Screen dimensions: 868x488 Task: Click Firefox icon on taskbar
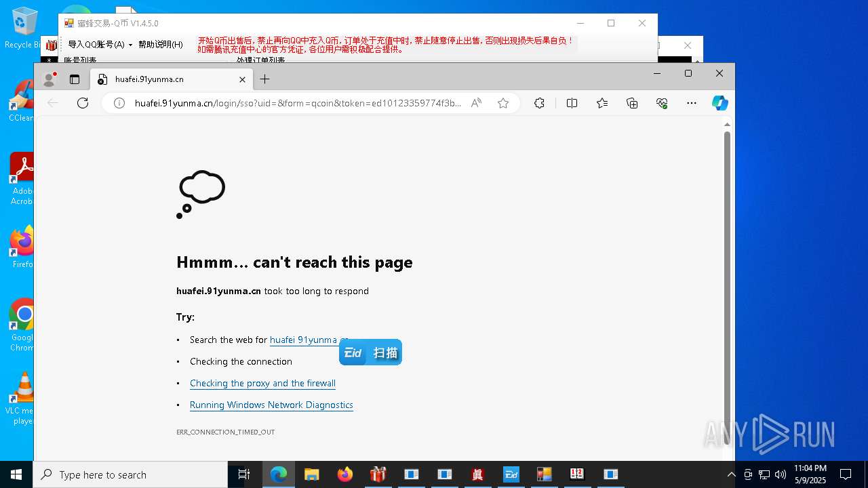(344, 474)
